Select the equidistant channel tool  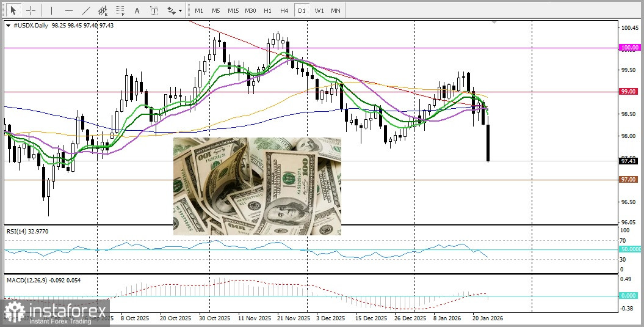(103, 10)
